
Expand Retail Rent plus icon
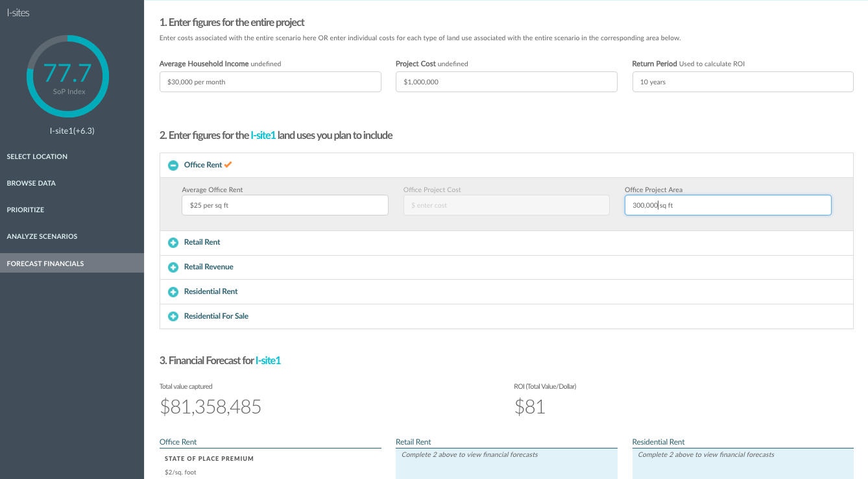click(173, 243)
